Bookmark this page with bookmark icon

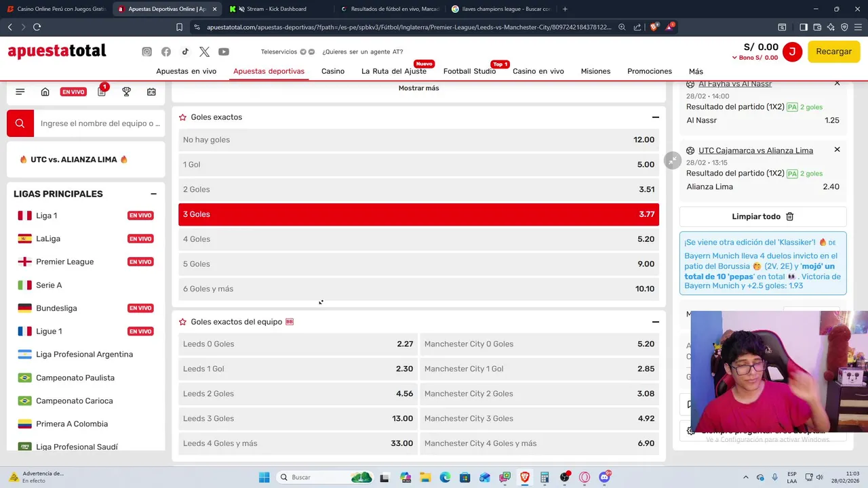pyautogui.click(x=179, y=27)
